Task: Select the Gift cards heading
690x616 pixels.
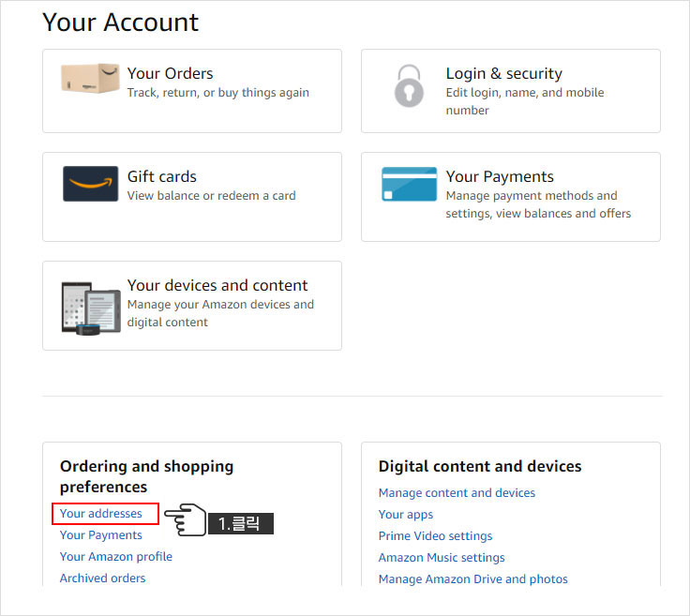Action: [161, 176]
